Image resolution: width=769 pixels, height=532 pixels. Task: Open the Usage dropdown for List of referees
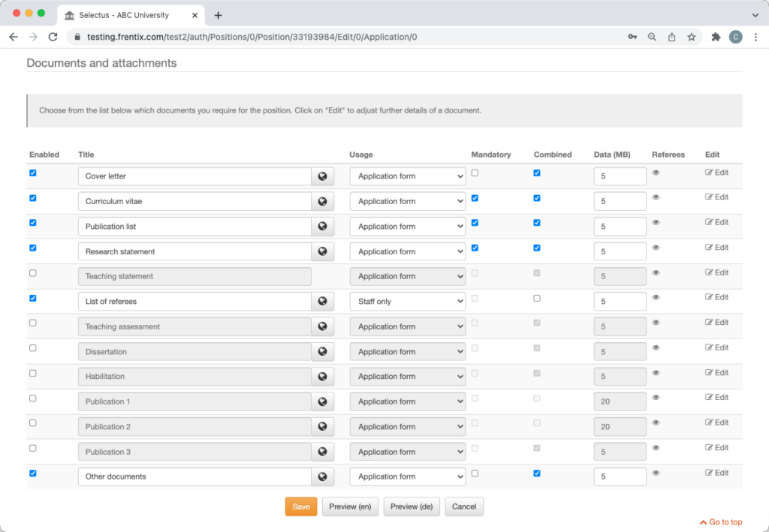coord(407,301)
